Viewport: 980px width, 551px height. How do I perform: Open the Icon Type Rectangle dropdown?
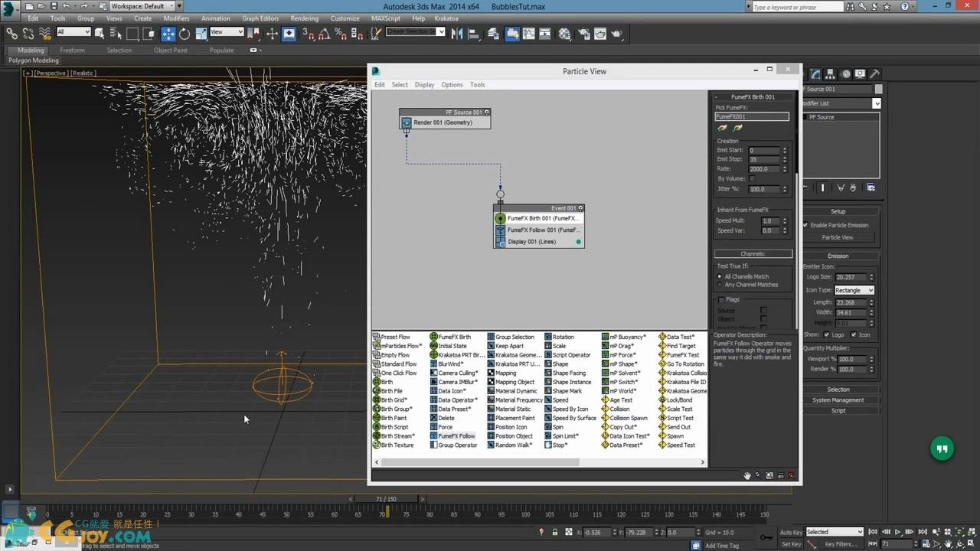point(854,290)
